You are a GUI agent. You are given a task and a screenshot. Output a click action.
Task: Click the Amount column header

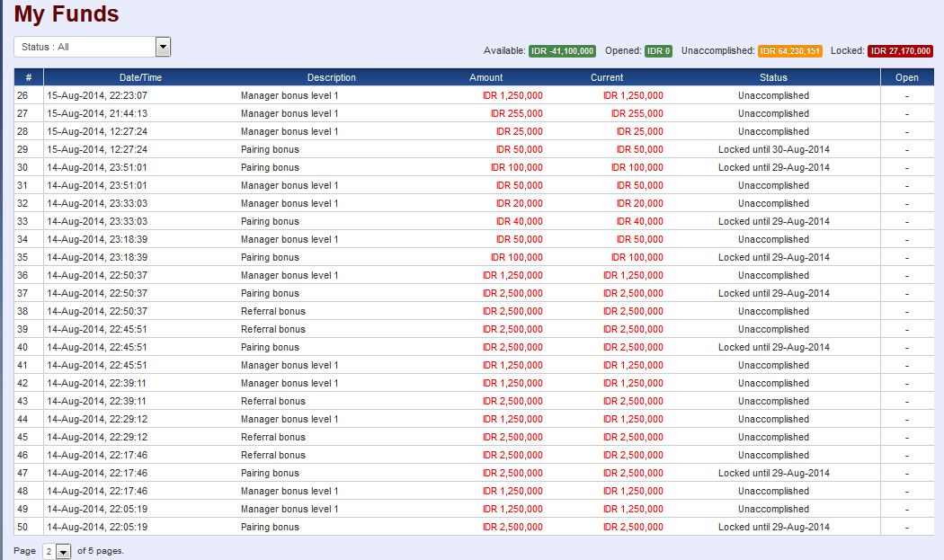[x=485, y=77]
